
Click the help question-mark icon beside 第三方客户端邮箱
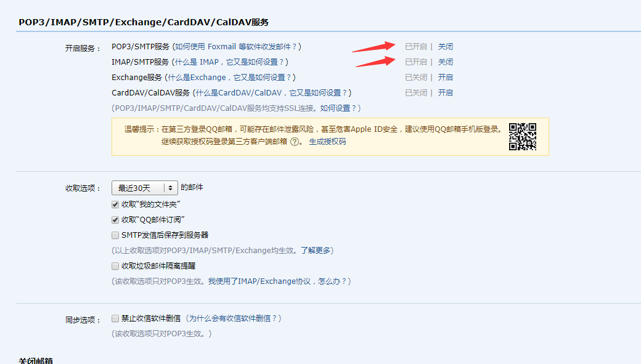click(x=295, y=141)
